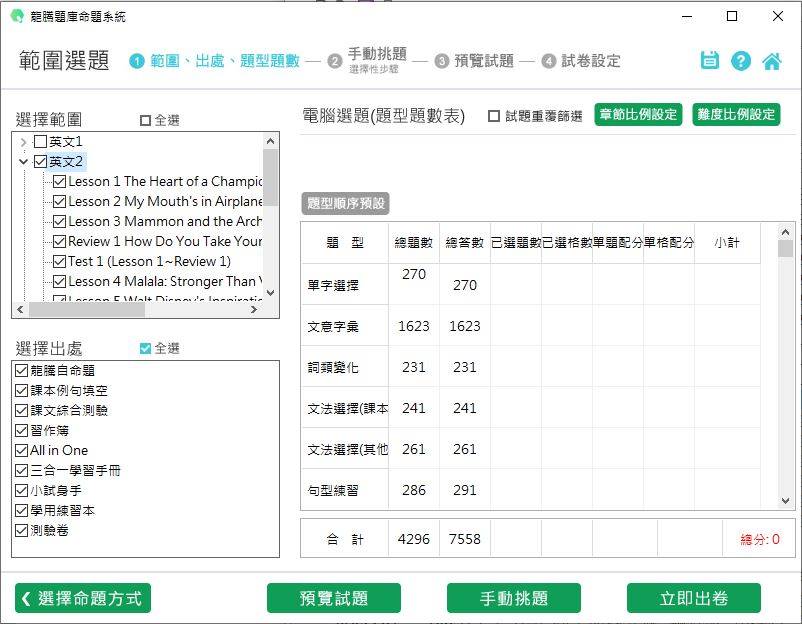
Task: Go to step 預覽試題
Action: (484, 61)
